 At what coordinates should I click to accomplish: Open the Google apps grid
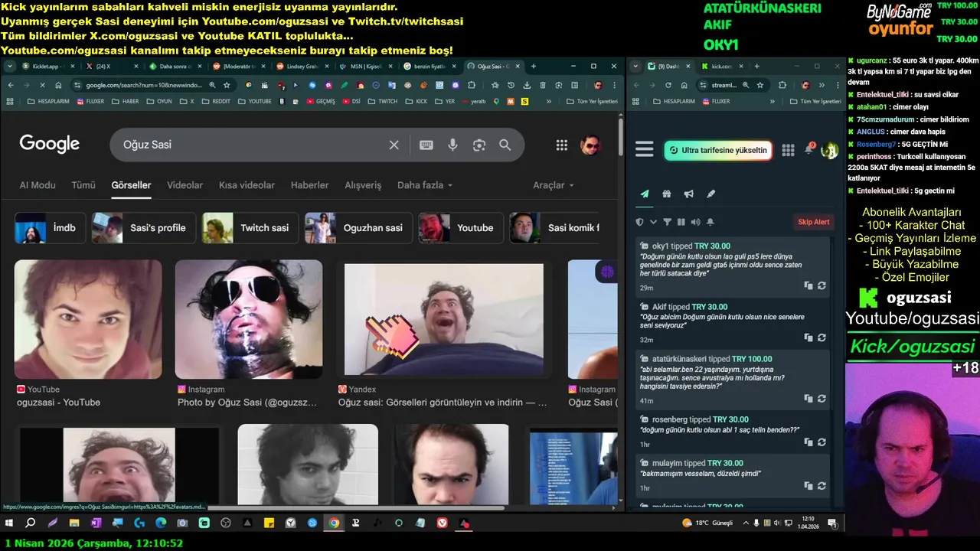pyautogui.click(x=562, y=145)
